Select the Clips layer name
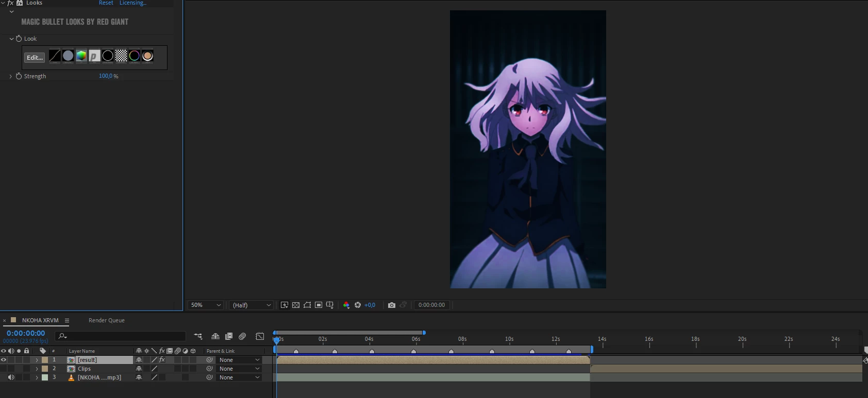Screen dimensions: 868x398 (x=85, y=369)
